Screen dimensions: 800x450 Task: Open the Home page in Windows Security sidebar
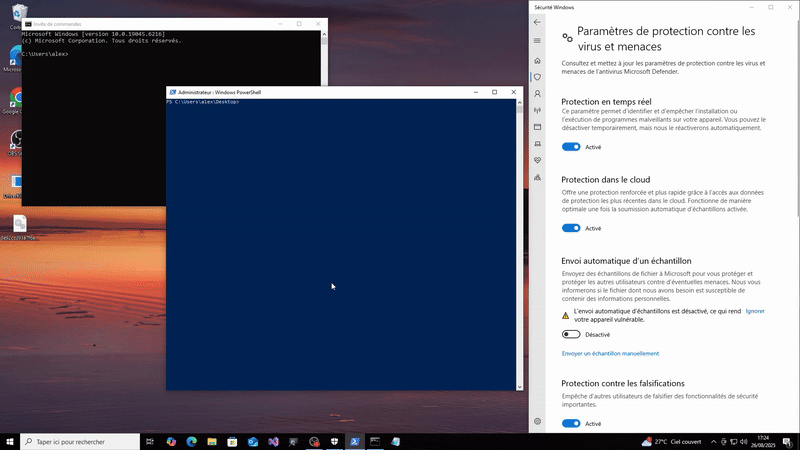pos(537,61)
